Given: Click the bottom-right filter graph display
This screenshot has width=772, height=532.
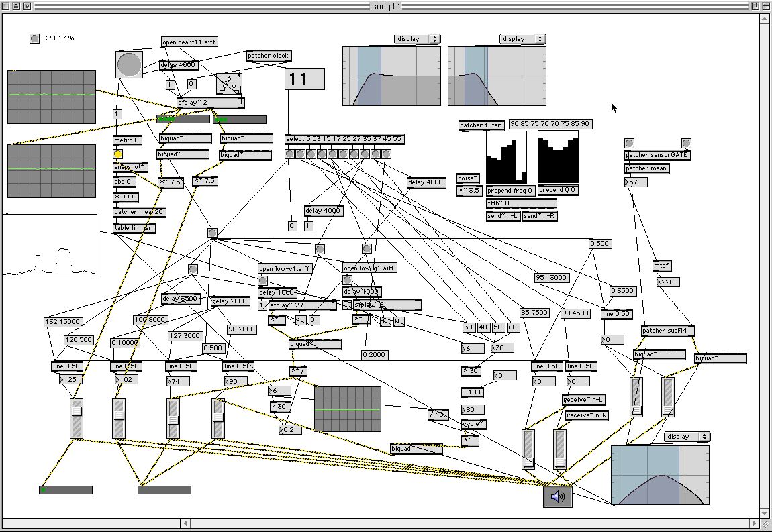Looking at the screenshot, I should [x=661, y=475].
